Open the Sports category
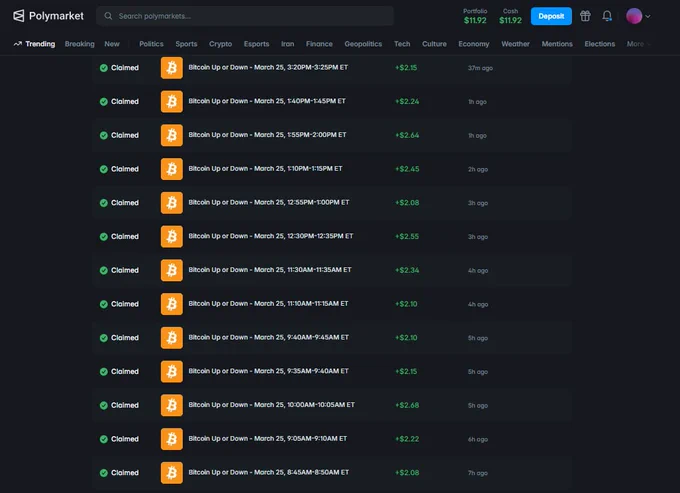The width and height of the screenshot is (680, 493). coord(186,44)
